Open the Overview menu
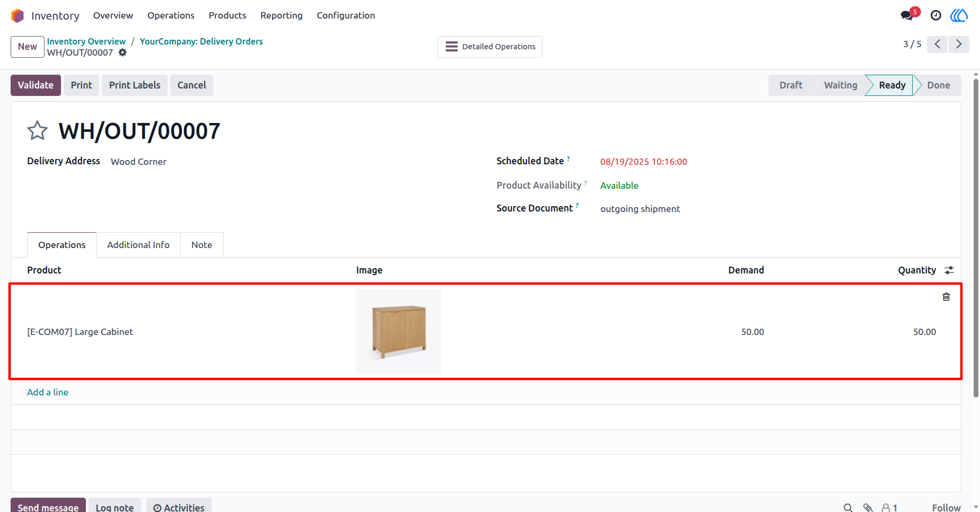 (x=113, y=15)
